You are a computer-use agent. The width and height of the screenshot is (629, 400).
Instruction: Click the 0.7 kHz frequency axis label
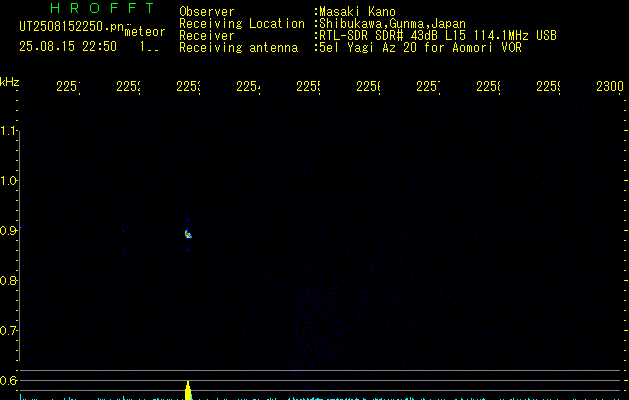click(x=9, y=331)
